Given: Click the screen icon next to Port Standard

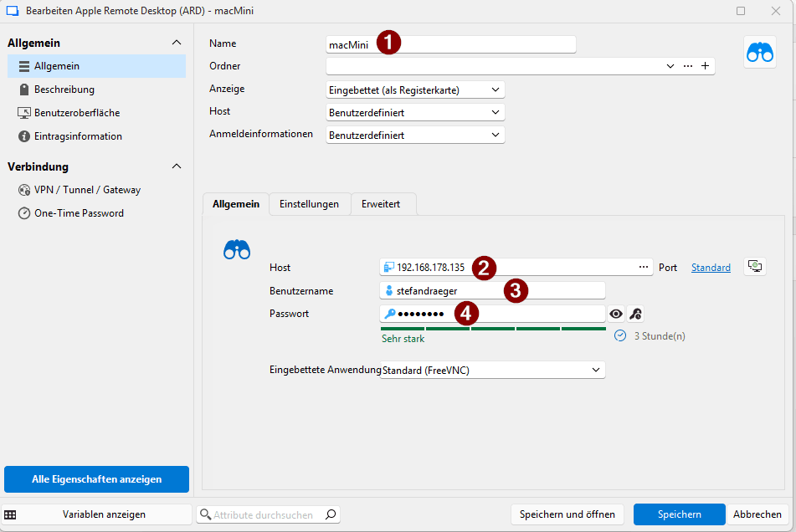Looking at the screenshot, I should click(755, 267).
